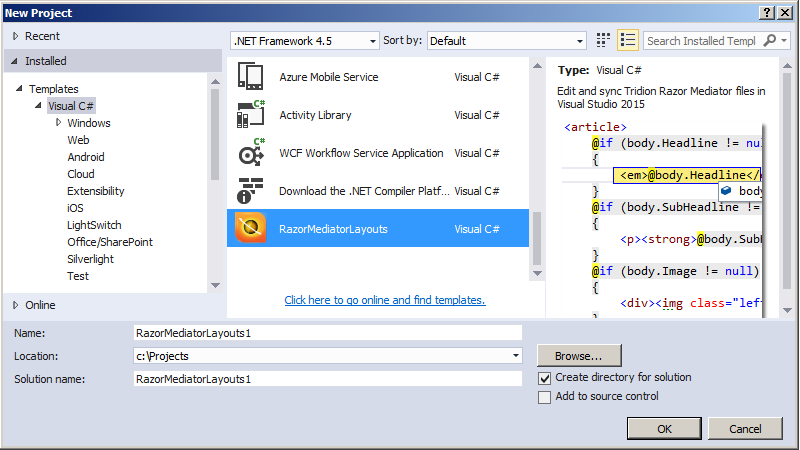Image resolution: width=800 pixels, height=450 pixels.
Task: Select the Cloud template category
Action: click(81, 174)
